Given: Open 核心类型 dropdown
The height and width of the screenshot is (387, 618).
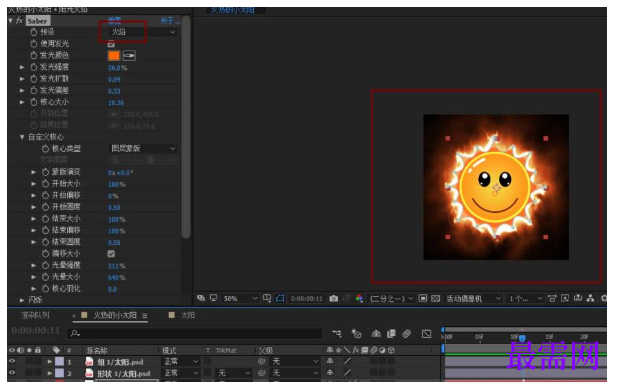Looking at the screenshot, I should click(x=142, y=149).
